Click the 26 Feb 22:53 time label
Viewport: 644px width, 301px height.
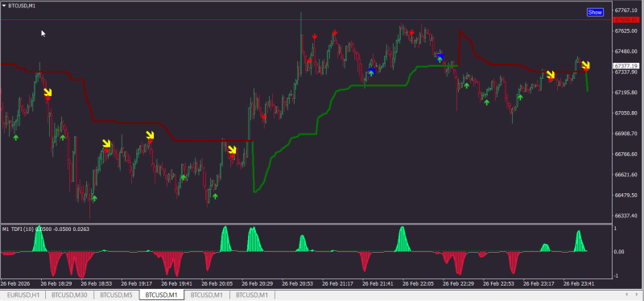[x=499, y=283]
